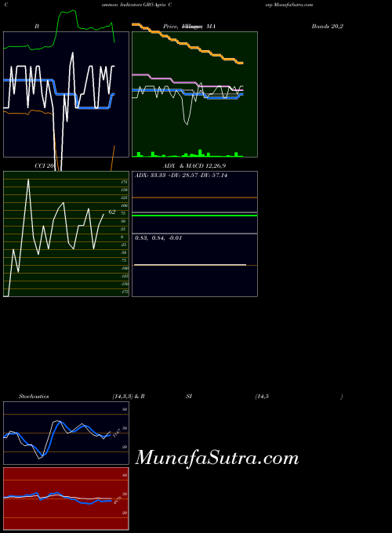Image resolution: width=392 pixels, height=533 pixels.
Task: Click the '0' level on the CCI axis
Action: coord(122,237)
